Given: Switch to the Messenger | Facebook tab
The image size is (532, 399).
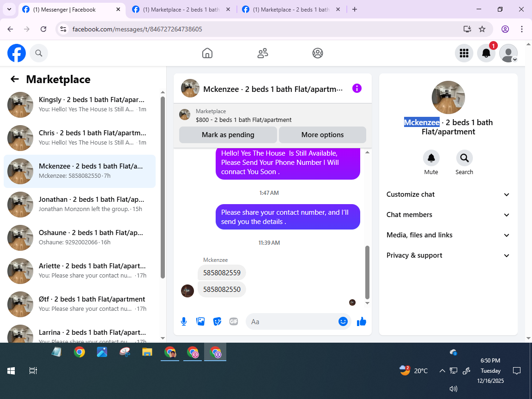Looking at the screenshot, I should pyautogui.click(x=71, y=10).
